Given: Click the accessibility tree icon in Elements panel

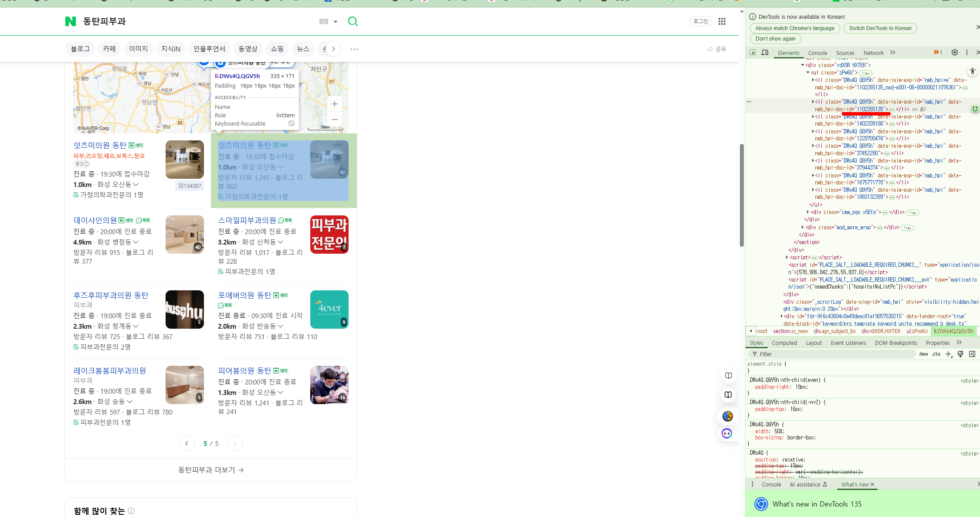Looking at the screenshot, I should (973, 71).
